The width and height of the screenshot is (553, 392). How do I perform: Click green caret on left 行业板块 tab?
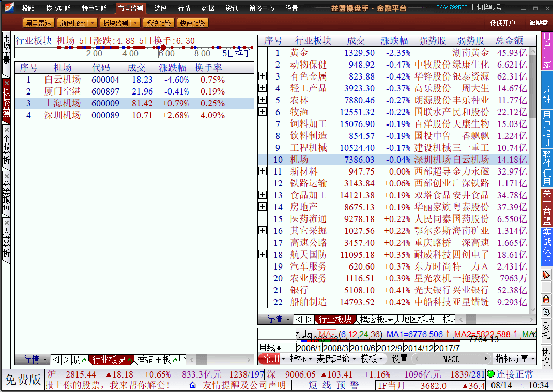pyautogui.click(x=130, y=360)
